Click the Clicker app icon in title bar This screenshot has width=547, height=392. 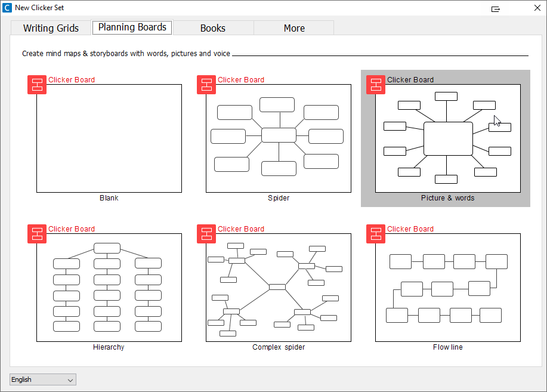click(x=7, y=8)
